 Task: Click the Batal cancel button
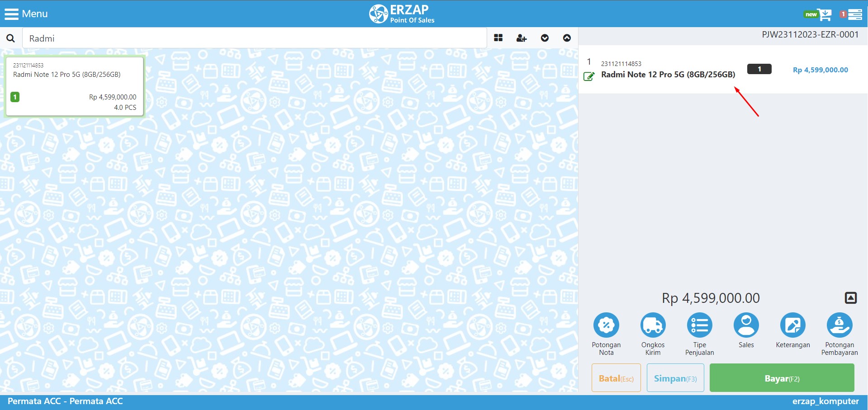(x=616, y=378)
